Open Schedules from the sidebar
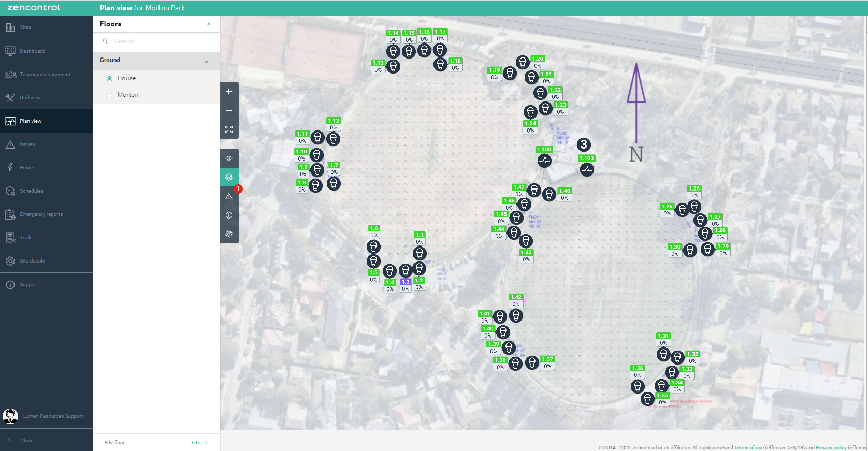The image size is (868, 451). [46, 191]
